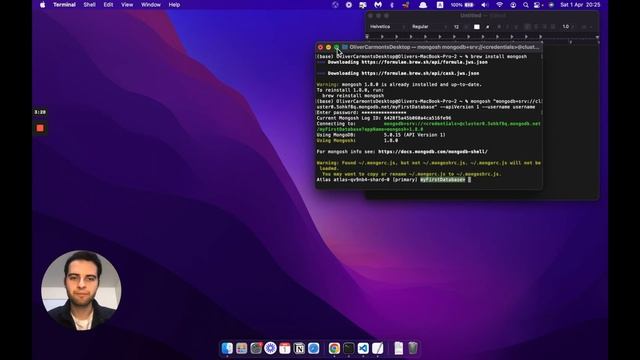Open the Apple menu
The image size is (640, 360).
click(x=42, y=5)
